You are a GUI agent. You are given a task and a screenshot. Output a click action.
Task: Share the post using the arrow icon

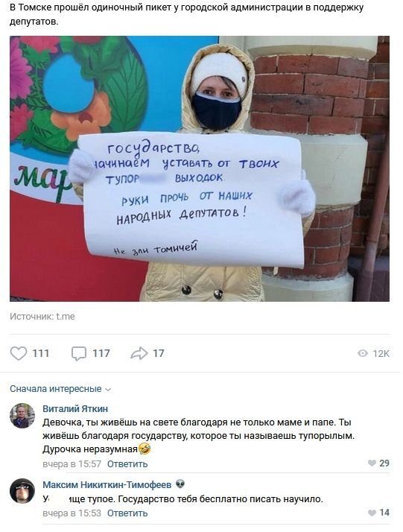(139, 353)
